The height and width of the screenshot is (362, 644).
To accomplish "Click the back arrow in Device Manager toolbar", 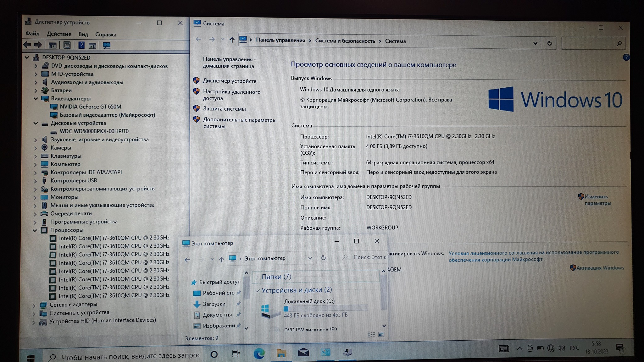I will tap(27, 45).
